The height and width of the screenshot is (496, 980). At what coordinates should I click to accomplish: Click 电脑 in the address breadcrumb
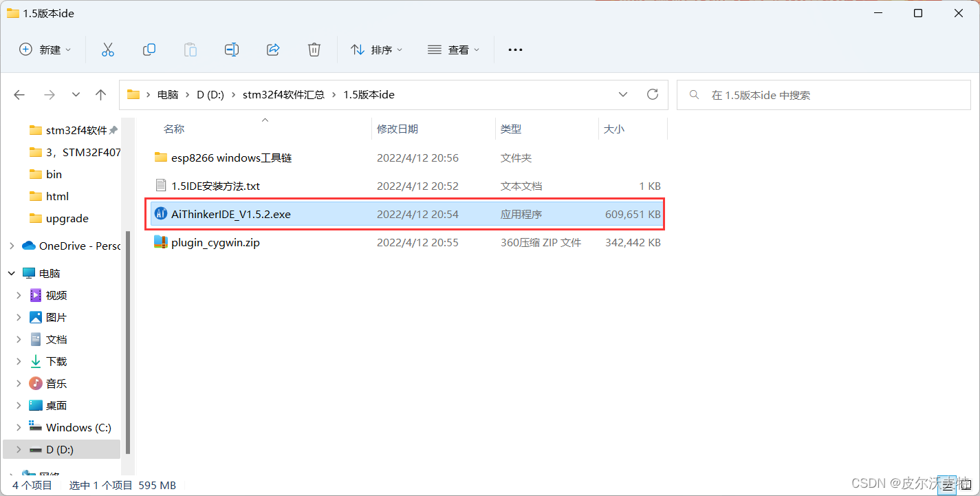pyautogui.click(x=168, y=95)
